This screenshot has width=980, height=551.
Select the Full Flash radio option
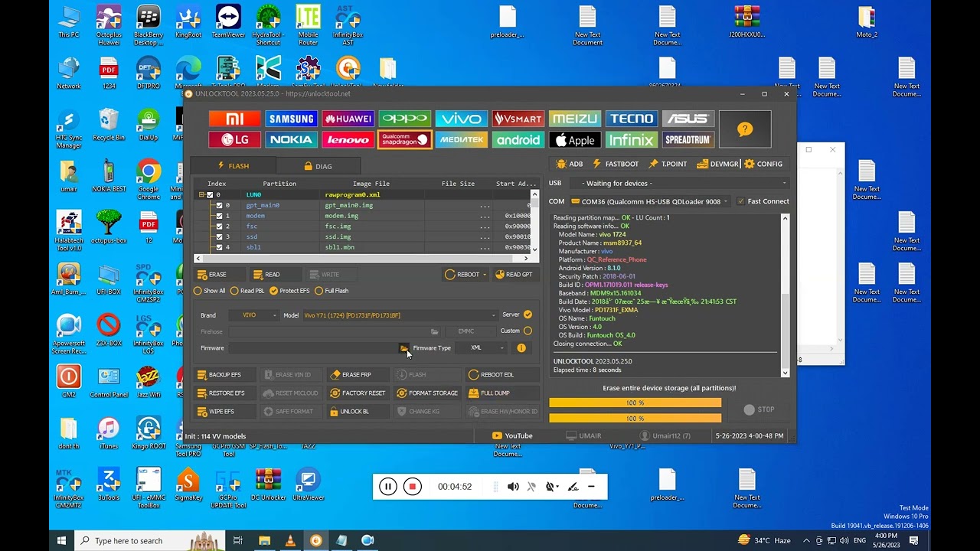pyautogui.click(x=332, y=291)
